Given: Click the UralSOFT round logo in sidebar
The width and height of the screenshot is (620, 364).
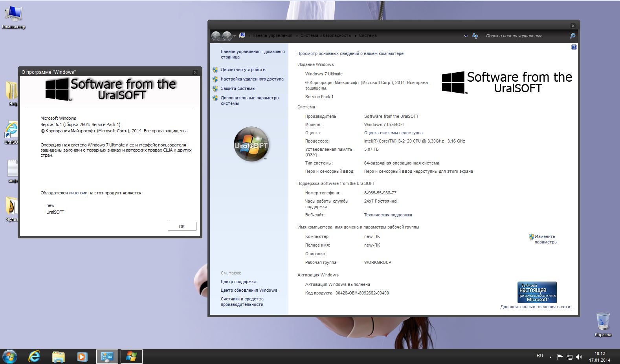Looking at the screenshot, I should (251, 144).
